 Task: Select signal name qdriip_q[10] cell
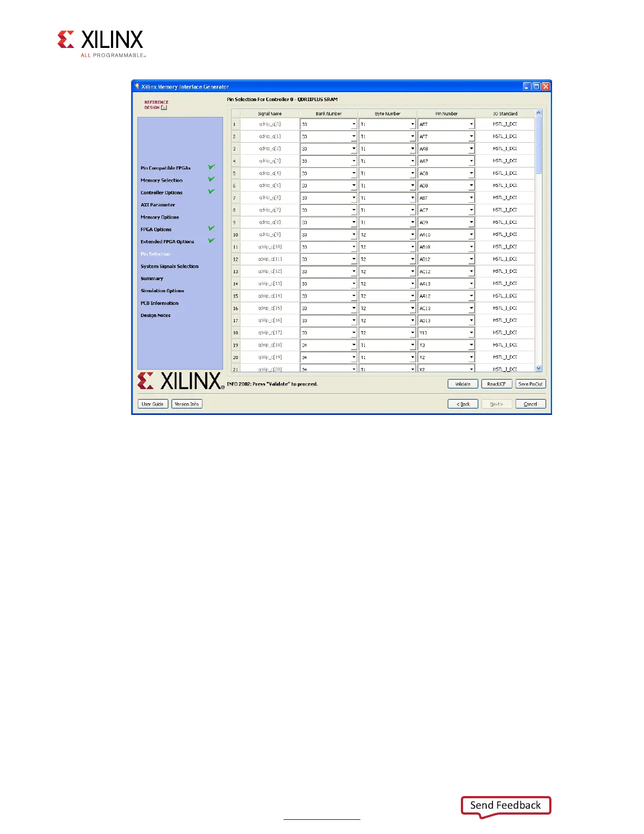(x=270, y=247)
